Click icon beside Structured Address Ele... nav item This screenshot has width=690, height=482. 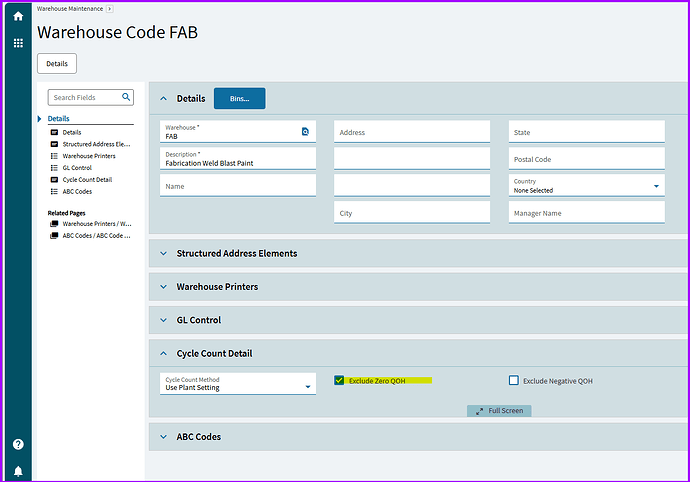click(x=54, y=144)
